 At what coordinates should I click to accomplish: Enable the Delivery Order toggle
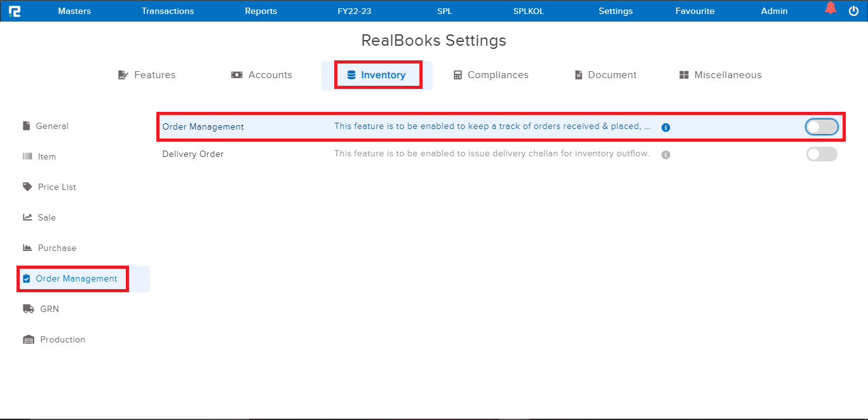[821, 154]
